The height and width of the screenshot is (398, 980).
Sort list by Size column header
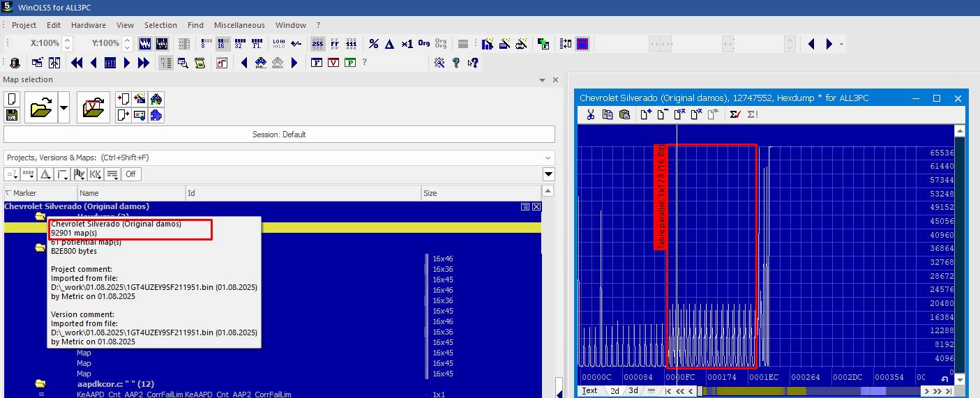coord(481,193)
